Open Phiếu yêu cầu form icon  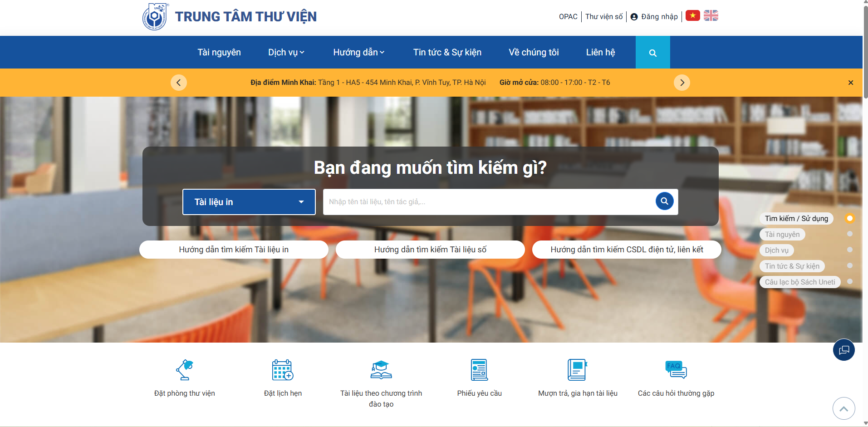(x=479, y=370)
